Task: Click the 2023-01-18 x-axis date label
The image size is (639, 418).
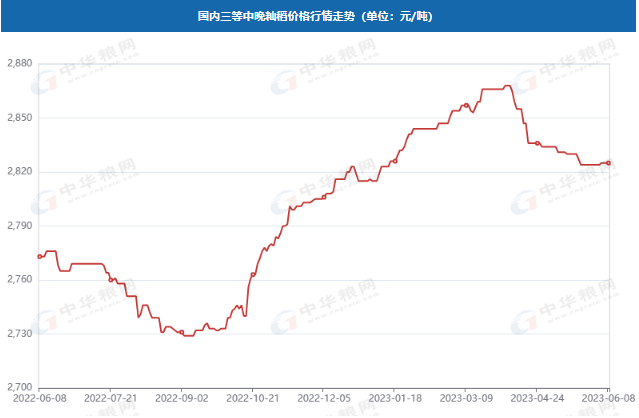Action: (x=395, y=398)
